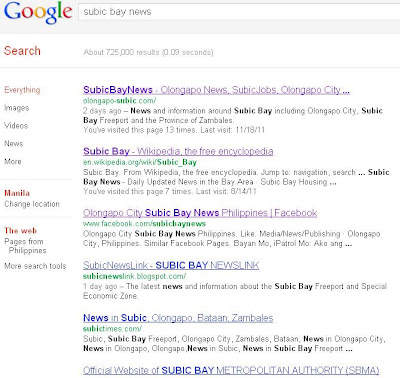Click the en.wikipedia.org/wiki/Subic_Bay URL text
Image resolution: width=400 pixels, height=378 pixels.
140,162
